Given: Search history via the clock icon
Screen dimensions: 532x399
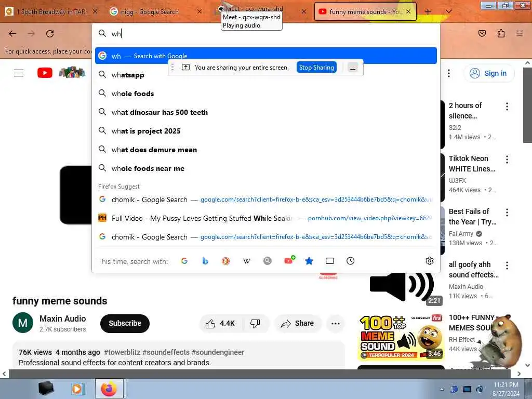Looking at the screenshot, I should pyautogui.click(x=351, y=261).
